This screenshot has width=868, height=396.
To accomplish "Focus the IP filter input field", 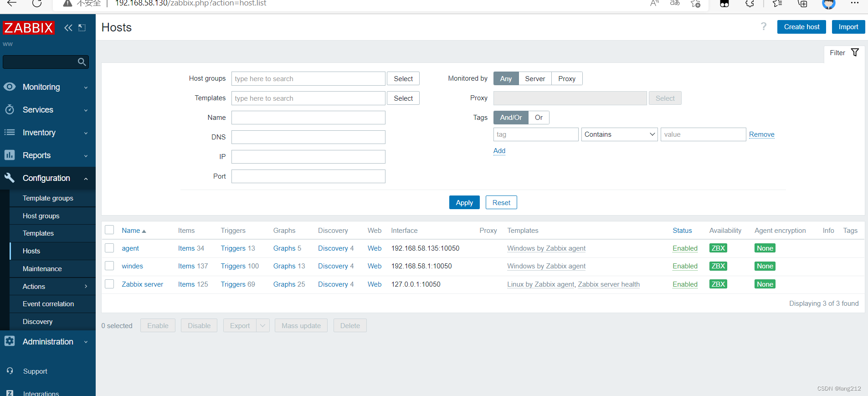I will [308, 157].
